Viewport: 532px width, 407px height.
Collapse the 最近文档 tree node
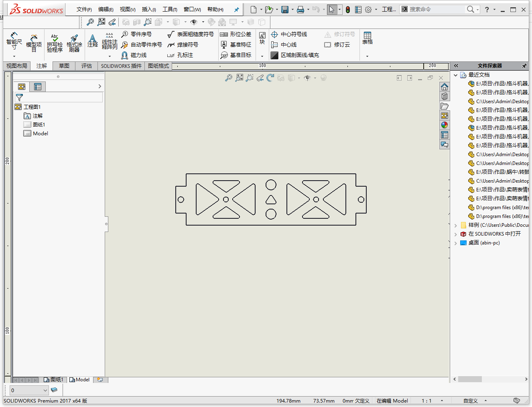tap(455, 75)
